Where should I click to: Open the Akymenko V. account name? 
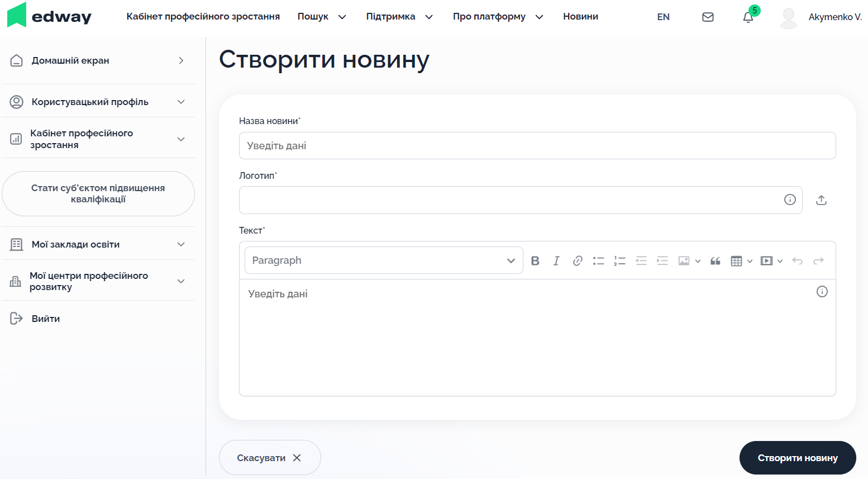(835, 17)
